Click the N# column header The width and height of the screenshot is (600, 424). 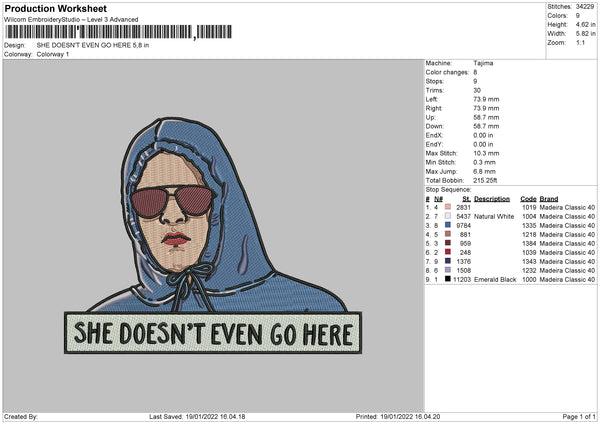(438, 198)
